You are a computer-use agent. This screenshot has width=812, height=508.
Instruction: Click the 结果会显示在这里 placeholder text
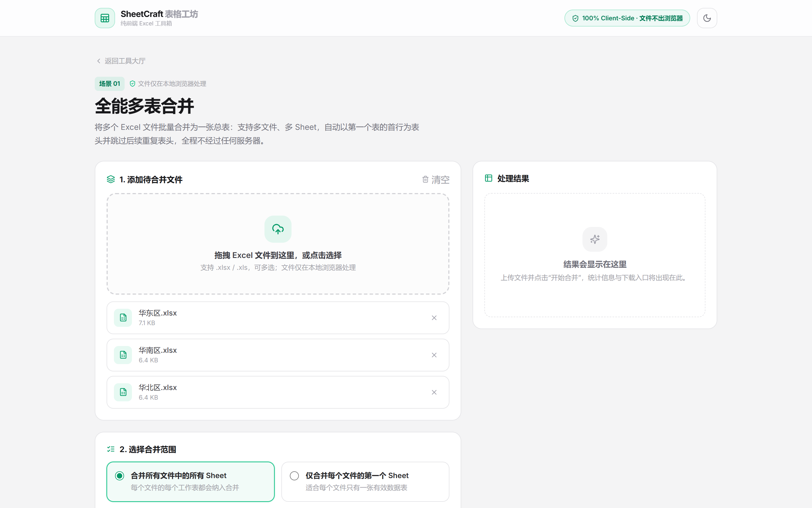[595, 264]
